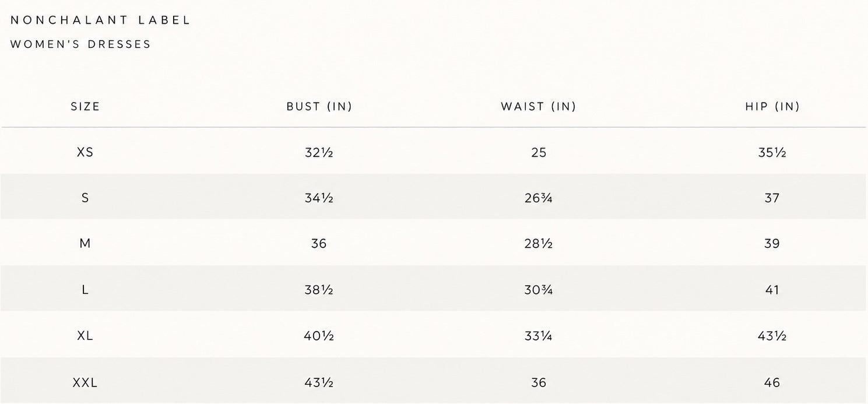This screenshot has height=404, width=868.
Task: Select the XXL size row label
Action: coord(85,383)
